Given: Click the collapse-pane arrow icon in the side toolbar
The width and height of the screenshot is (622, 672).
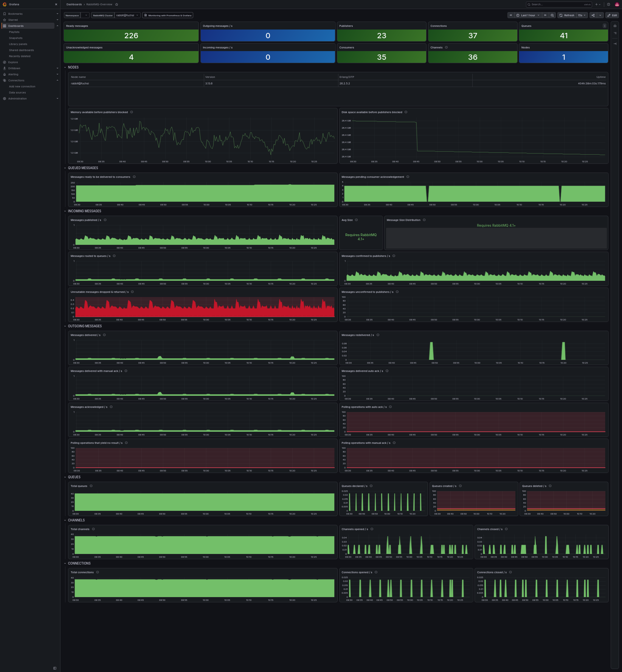Looking at the screenshot, I should [x=615, y=44].
